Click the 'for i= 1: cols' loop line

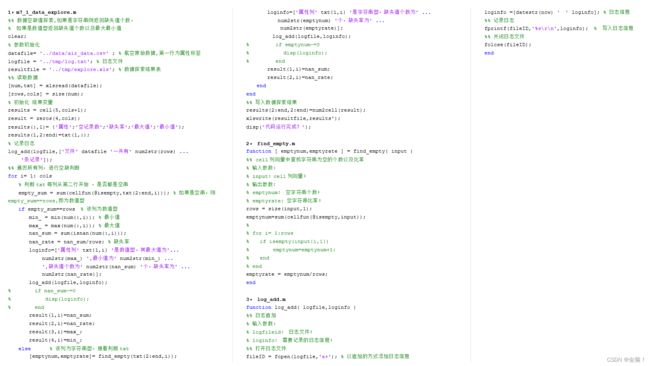click(x=30, y=176)
